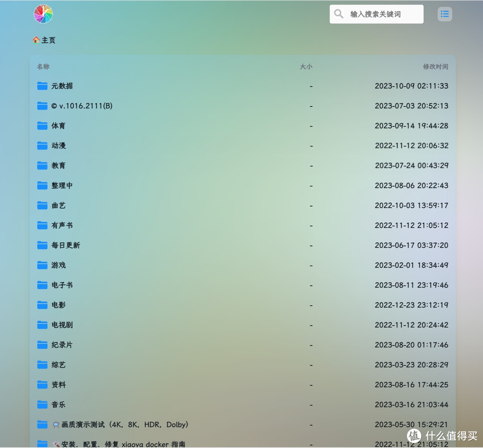Sort files by the 名称 column header
Image resolution: width=483 pixels, height=448 pixels.
[43, 66]
